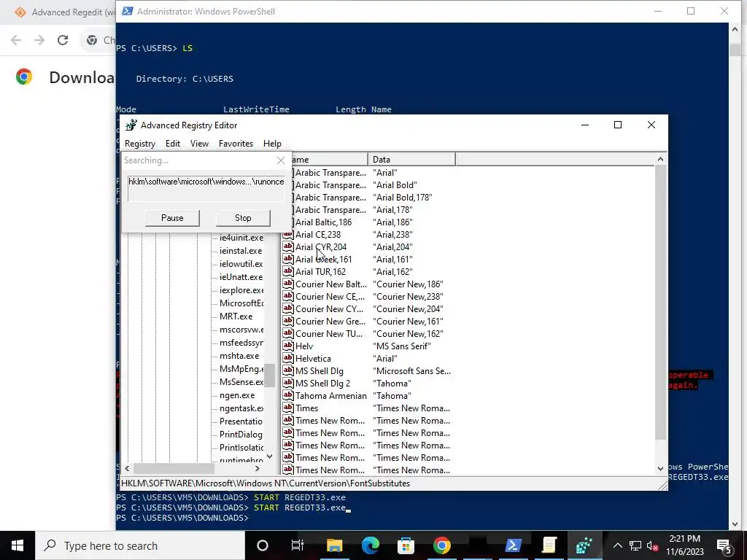Click string icon of Courier New Gre
The height and width of the screenshot is (560, 747).
(287, 321)
